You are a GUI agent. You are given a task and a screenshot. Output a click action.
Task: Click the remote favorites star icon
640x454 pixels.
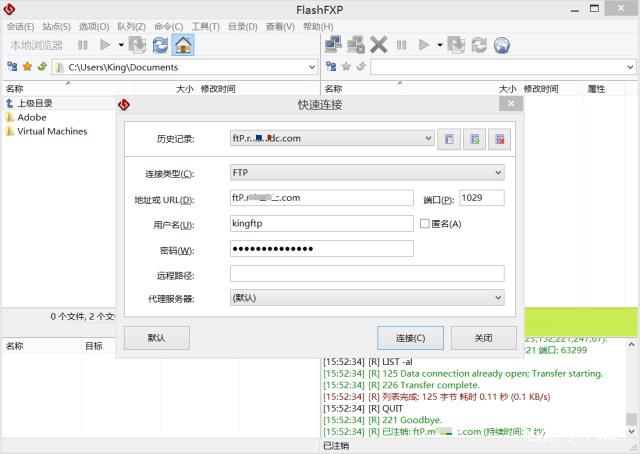click(346, 67)
